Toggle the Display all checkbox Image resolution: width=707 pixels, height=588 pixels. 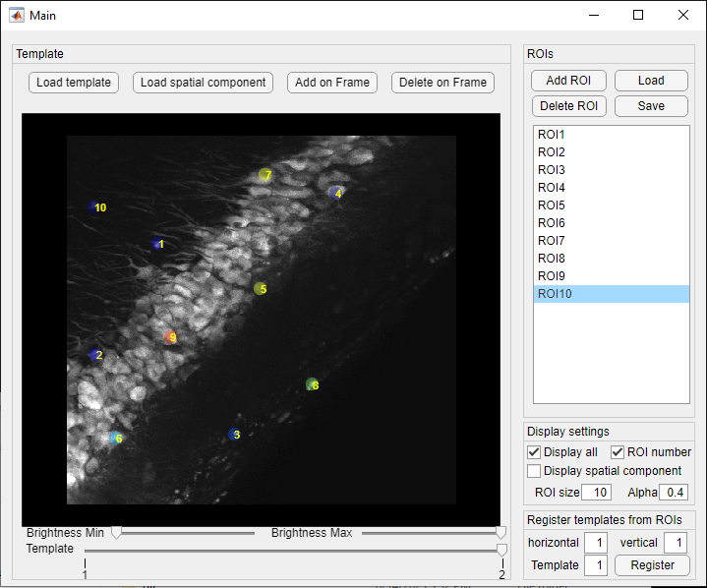(534, 452)
